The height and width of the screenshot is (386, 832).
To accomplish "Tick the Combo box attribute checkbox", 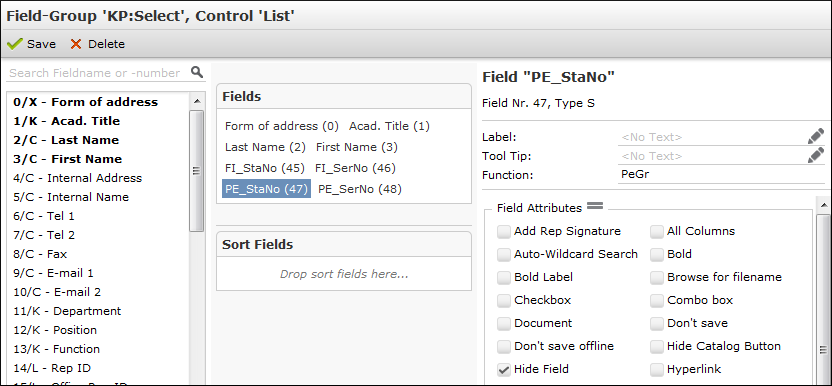I will point(657,300).
